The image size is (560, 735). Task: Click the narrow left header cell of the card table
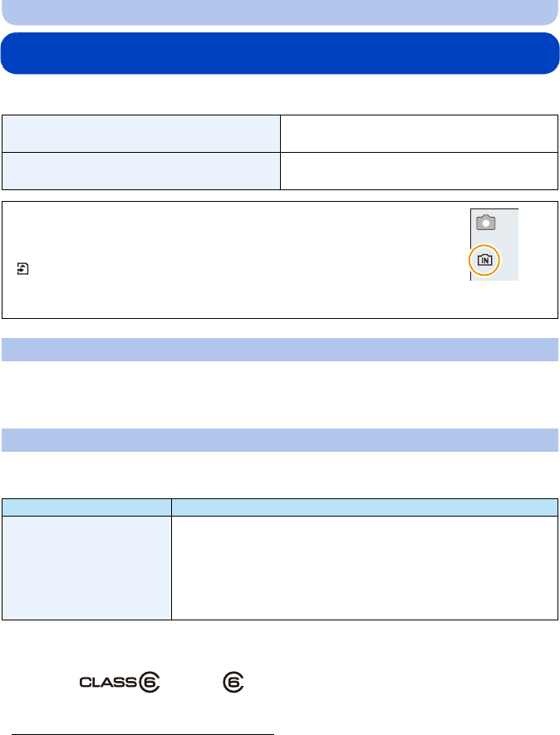point(86,507)
